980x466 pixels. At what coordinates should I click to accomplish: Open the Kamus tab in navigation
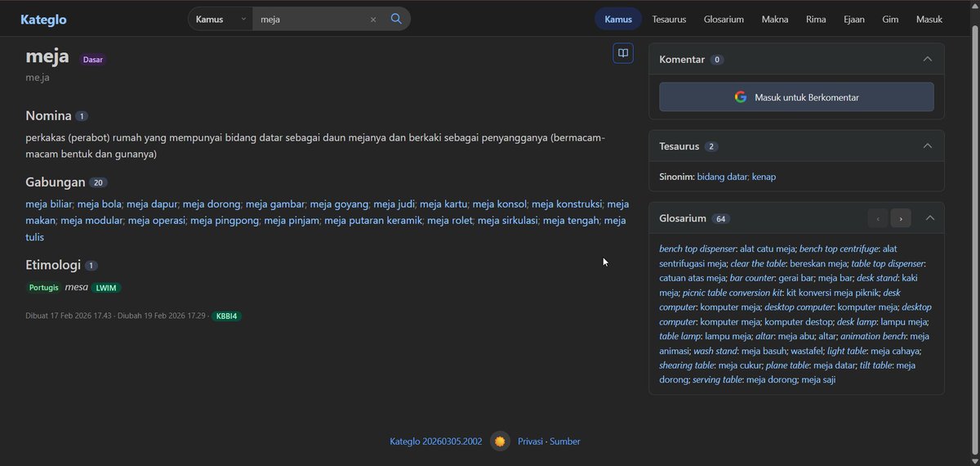[x=618, y=19]
